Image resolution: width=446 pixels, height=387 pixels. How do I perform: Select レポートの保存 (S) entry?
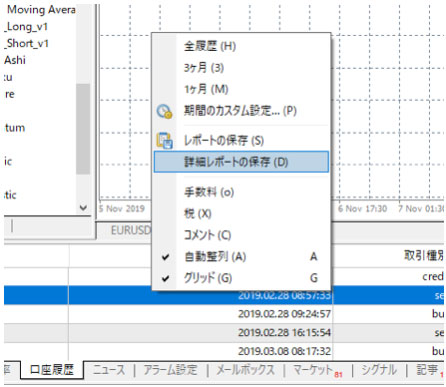point(241,140)
